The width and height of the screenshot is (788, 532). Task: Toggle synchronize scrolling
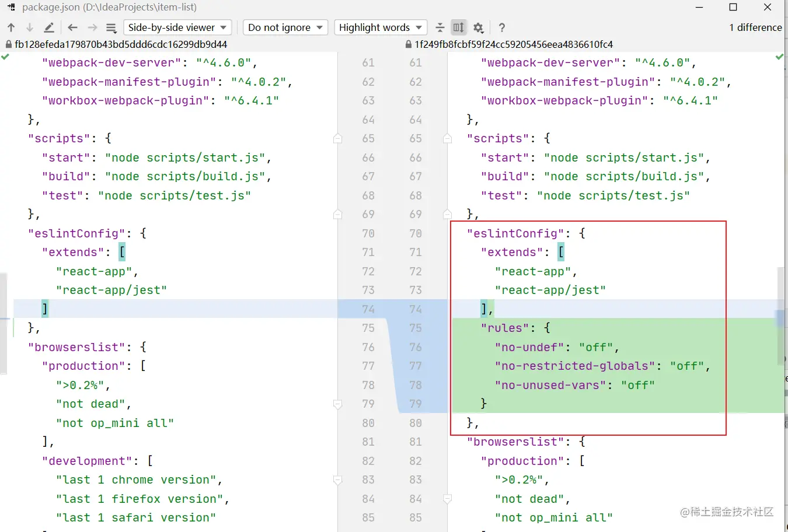tap(459, 27)
